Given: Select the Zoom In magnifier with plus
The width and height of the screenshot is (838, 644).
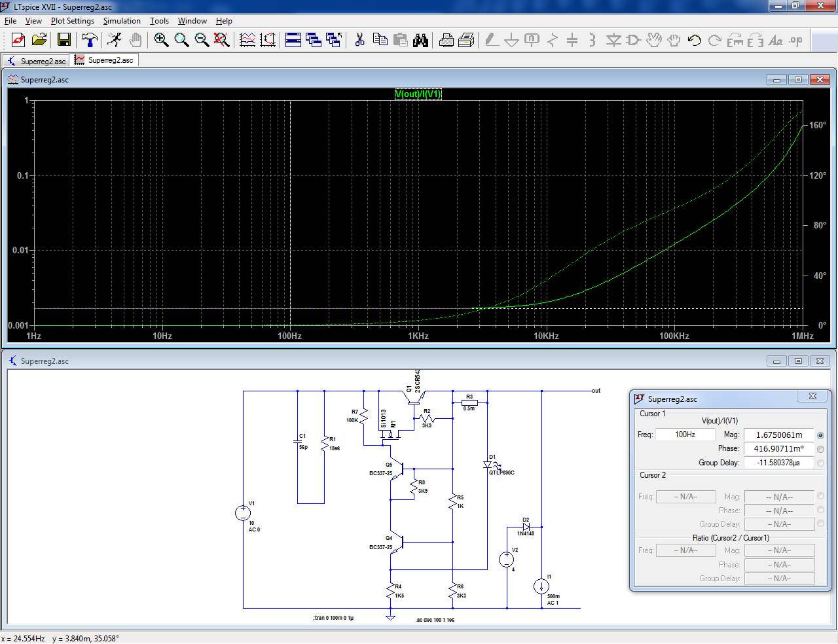Looking at the screenshot, I should coord(161,41).
